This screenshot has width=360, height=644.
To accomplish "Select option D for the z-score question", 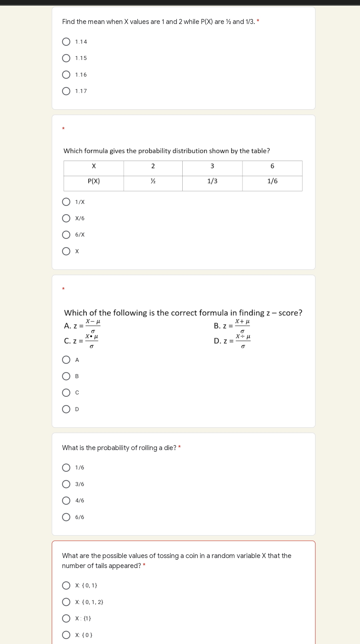I will [x=66, y=409].
